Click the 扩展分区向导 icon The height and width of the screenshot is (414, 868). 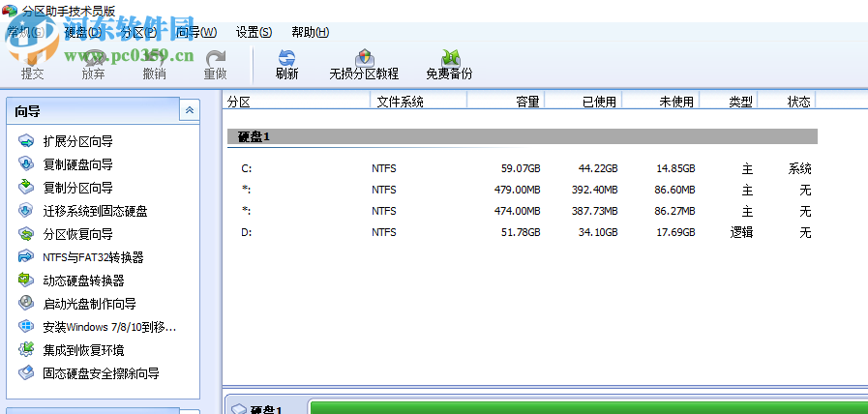coord(26,141)
